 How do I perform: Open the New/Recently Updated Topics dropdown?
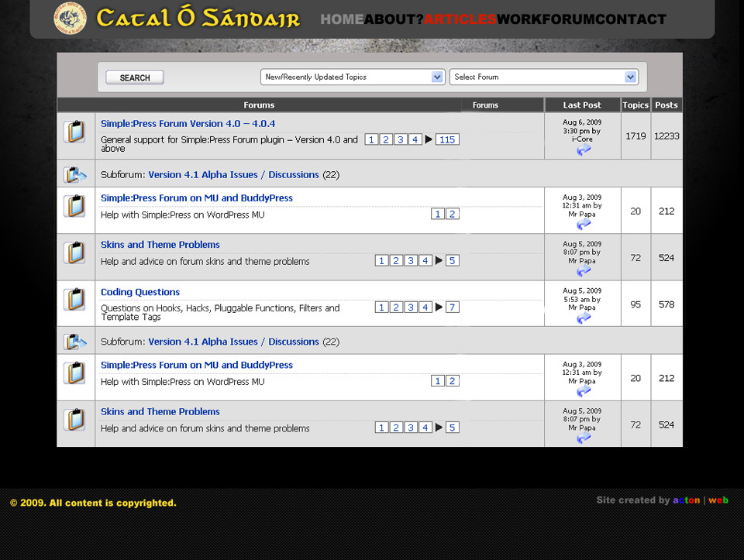(352, 77)
